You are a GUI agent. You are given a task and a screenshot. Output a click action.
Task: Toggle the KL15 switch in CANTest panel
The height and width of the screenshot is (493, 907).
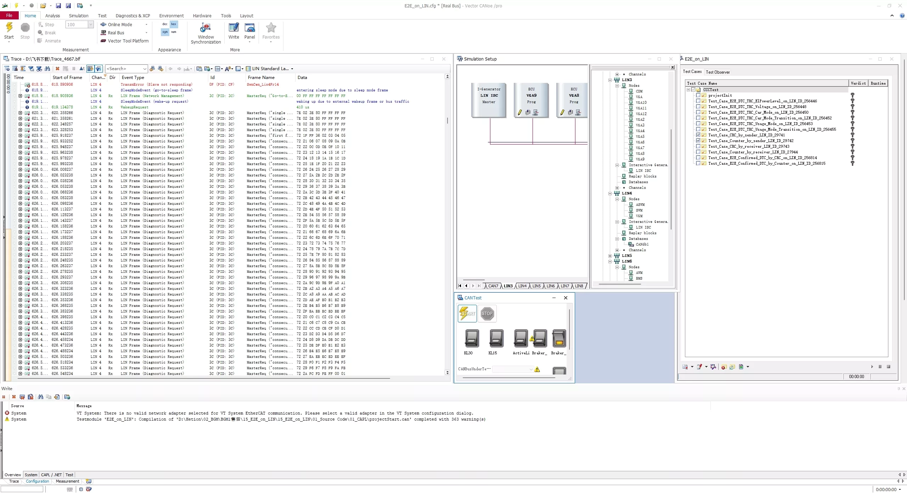point(496,338)
